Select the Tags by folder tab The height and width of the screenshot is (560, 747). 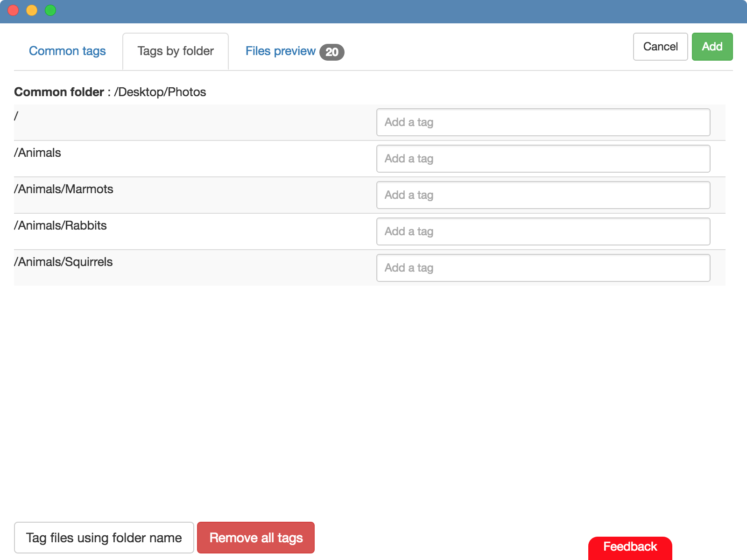[175, 51]
